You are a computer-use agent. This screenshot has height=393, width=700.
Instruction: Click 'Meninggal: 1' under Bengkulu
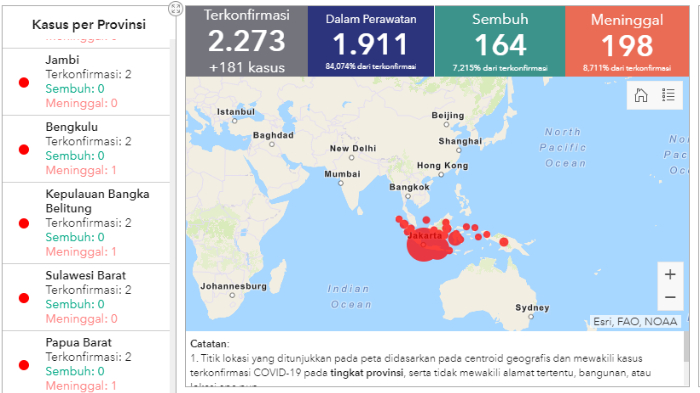(81, 170)
